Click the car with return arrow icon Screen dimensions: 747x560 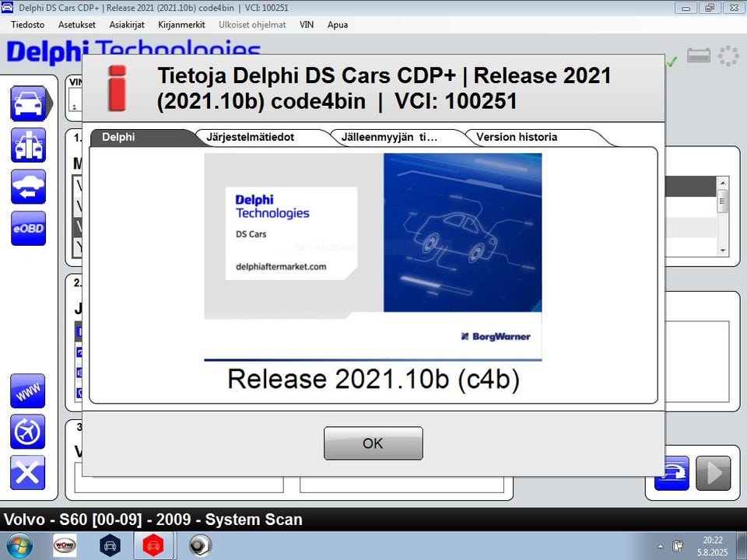point(29,187)
